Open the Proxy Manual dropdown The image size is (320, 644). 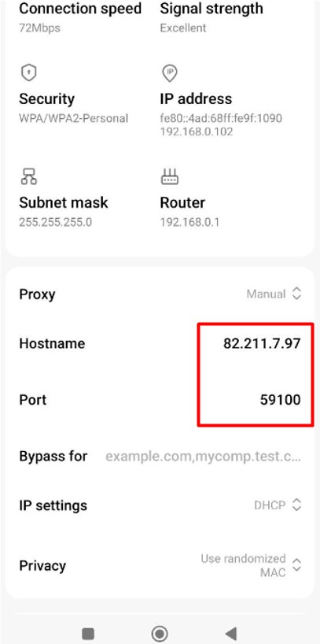274,294
